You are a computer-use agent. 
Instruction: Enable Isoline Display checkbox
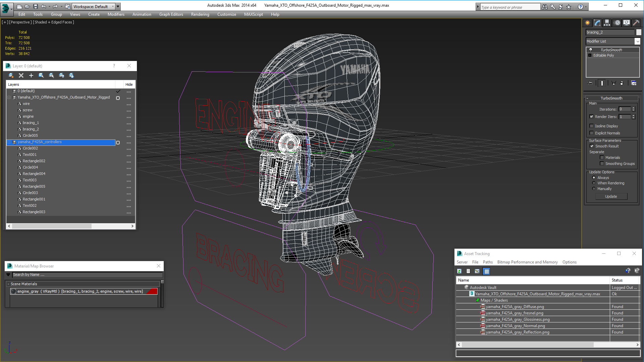coord(592,126)
